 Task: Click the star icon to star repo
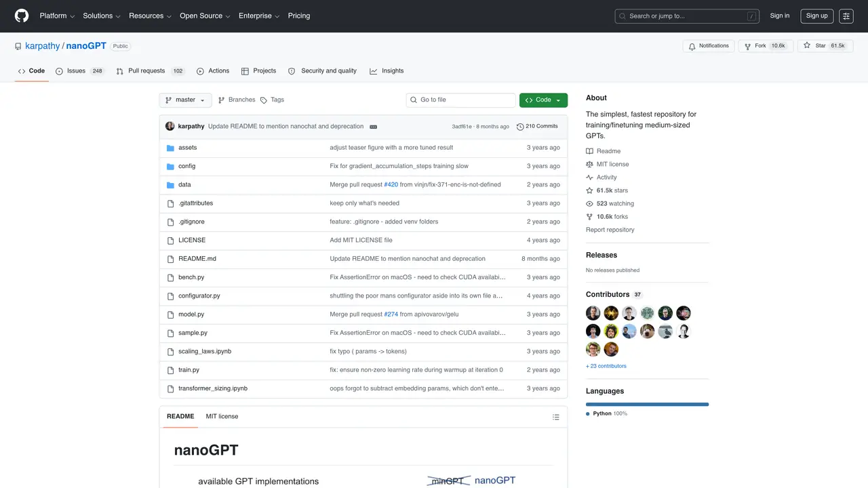(807, 45)
